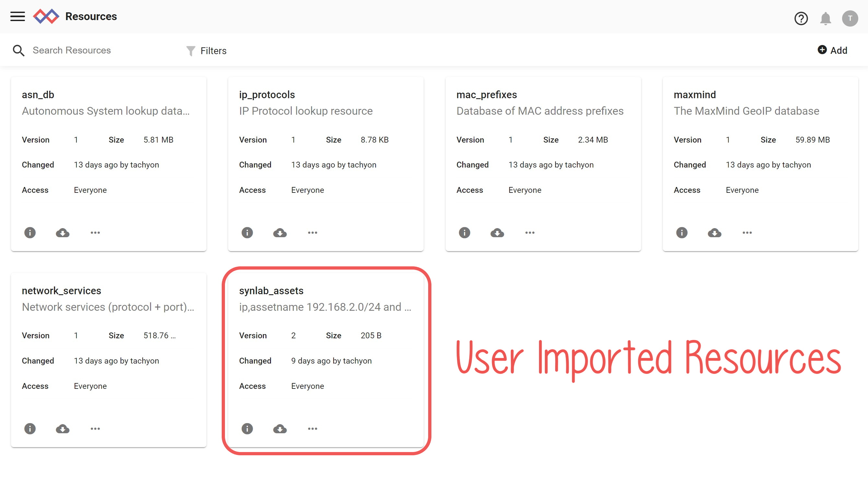Viewport: 868px width, 488px height.
Task: Show info for the asn_db resource
Action: (x=30, y=233)
